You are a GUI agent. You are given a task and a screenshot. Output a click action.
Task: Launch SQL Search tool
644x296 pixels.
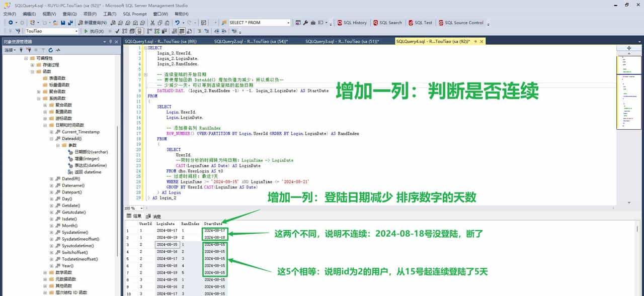coord(387,23)
